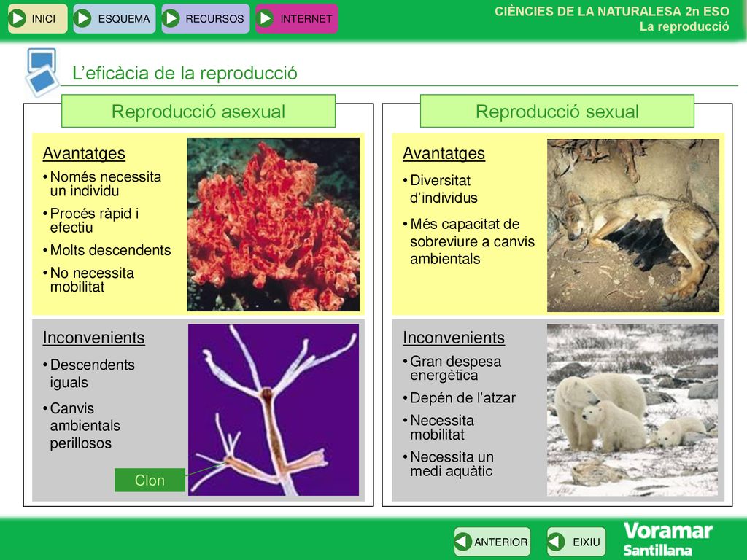
Task: Click the text Necessita mobilitat
Action: (x=441, y=427)
